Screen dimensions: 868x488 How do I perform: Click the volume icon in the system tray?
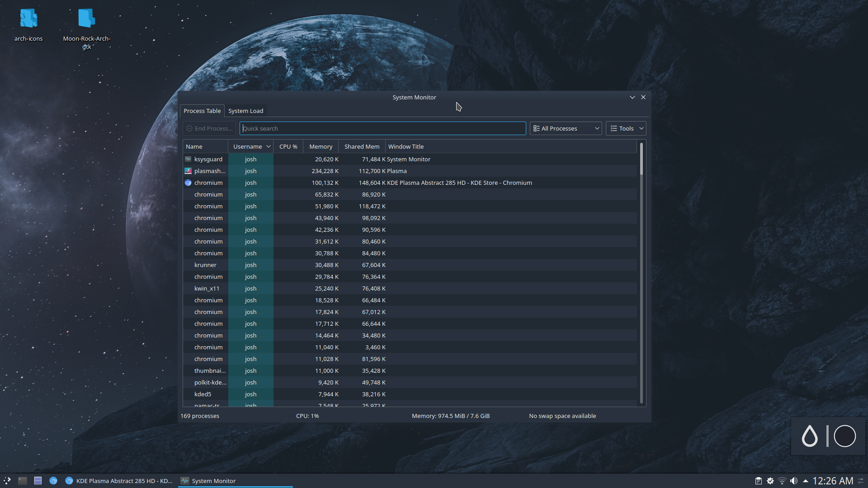tap(794, 481)
